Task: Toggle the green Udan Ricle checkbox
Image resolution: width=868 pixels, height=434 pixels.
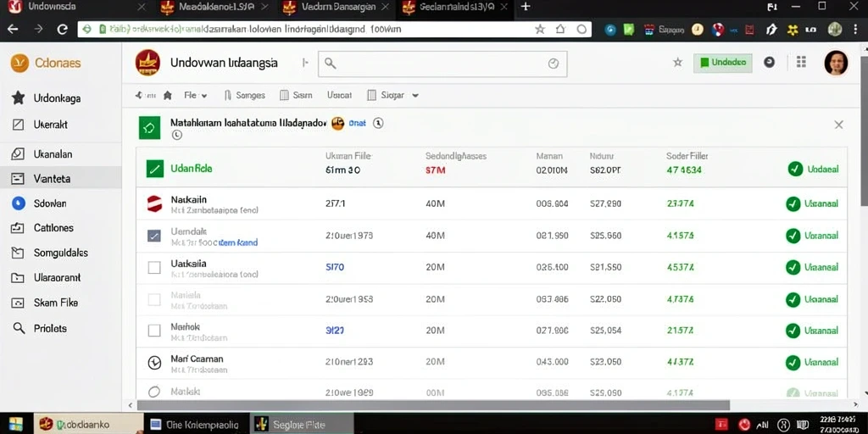Action: 155,169
